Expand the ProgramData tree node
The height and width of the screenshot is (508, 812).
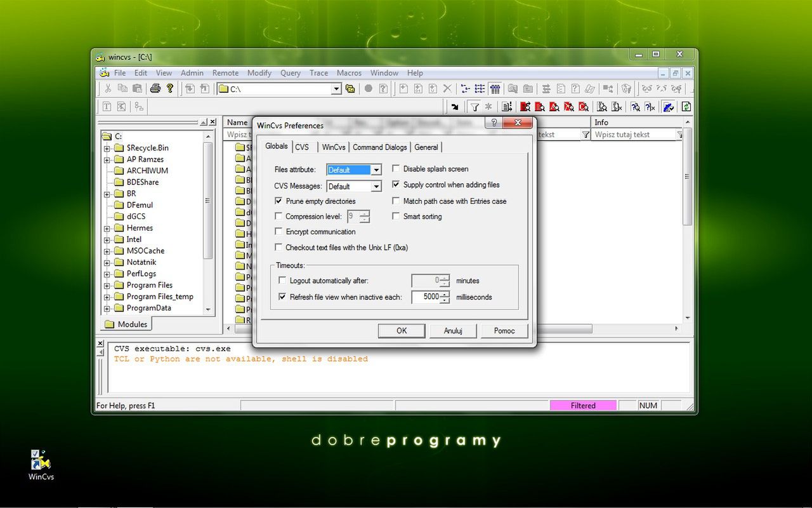point(107,308)
